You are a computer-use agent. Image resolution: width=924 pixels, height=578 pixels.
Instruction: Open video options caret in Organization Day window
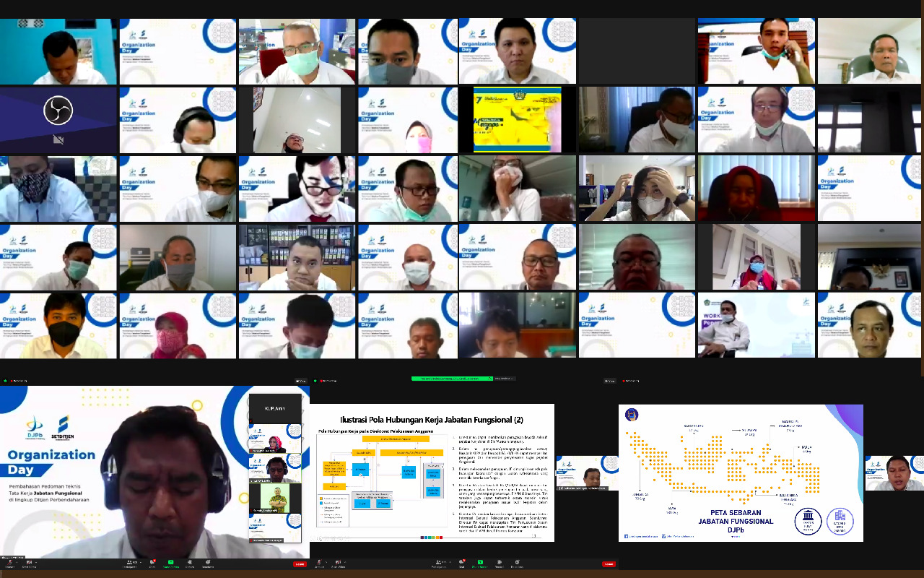coord(36,562)
